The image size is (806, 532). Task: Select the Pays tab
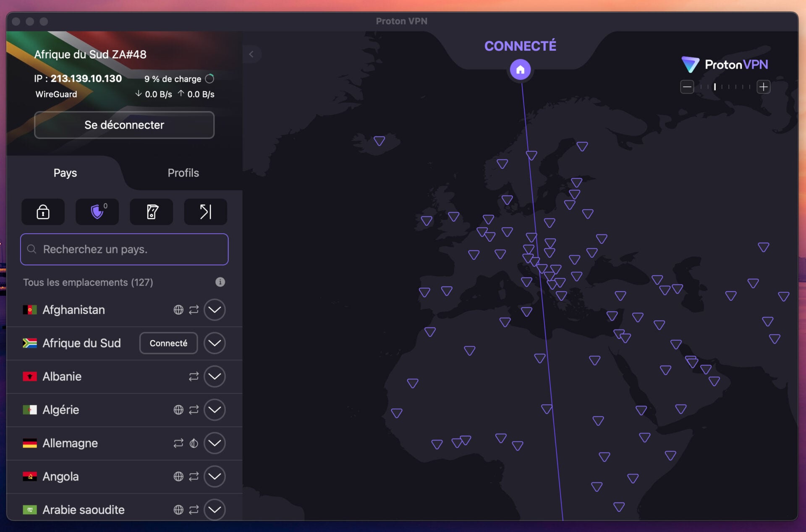point(65,173)
